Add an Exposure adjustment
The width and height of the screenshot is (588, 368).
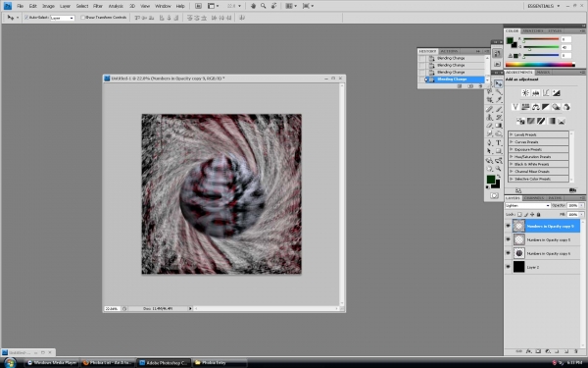coord(556,93)
